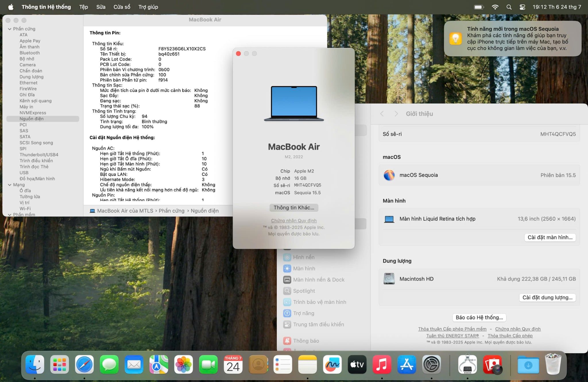Viewport: 588px width, 382px height.
Task: Click Cài đặt màn hình... button
Action: (x=550, y=237)
